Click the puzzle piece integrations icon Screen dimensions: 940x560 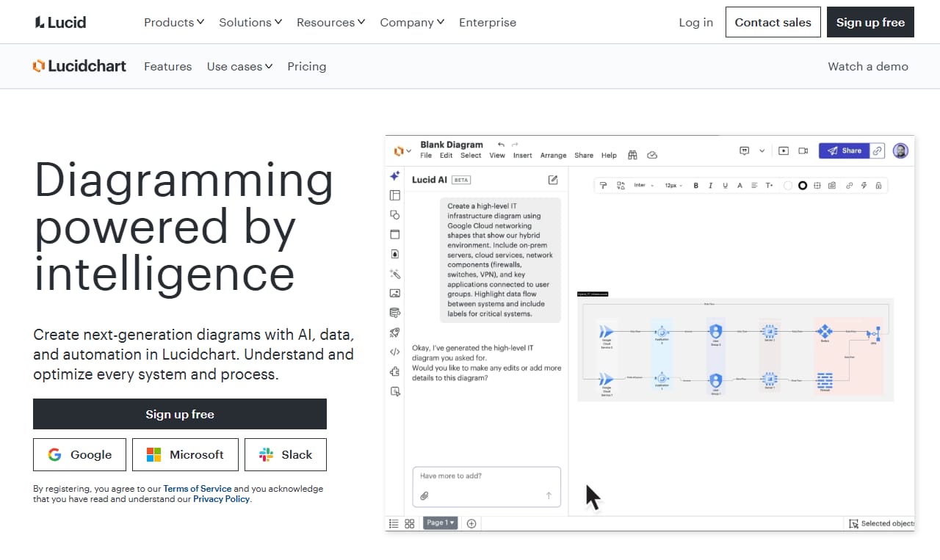[x=395, y=371]
